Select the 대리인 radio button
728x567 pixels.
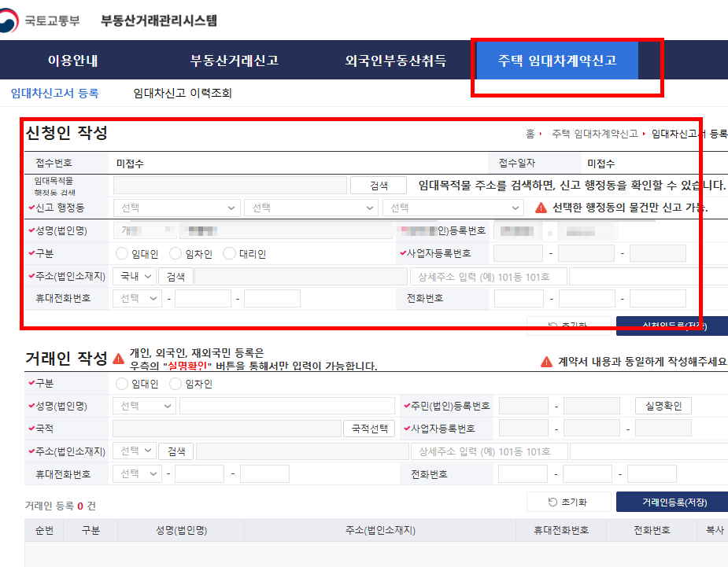pyautogui.click(x=230, y=252)
